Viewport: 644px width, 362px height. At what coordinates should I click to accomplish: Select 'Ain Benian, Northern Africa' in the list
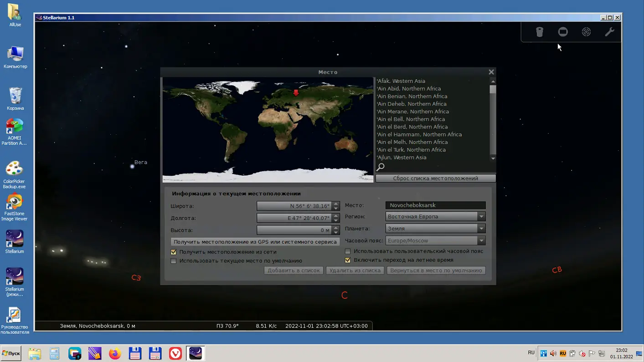pos(412,97)
